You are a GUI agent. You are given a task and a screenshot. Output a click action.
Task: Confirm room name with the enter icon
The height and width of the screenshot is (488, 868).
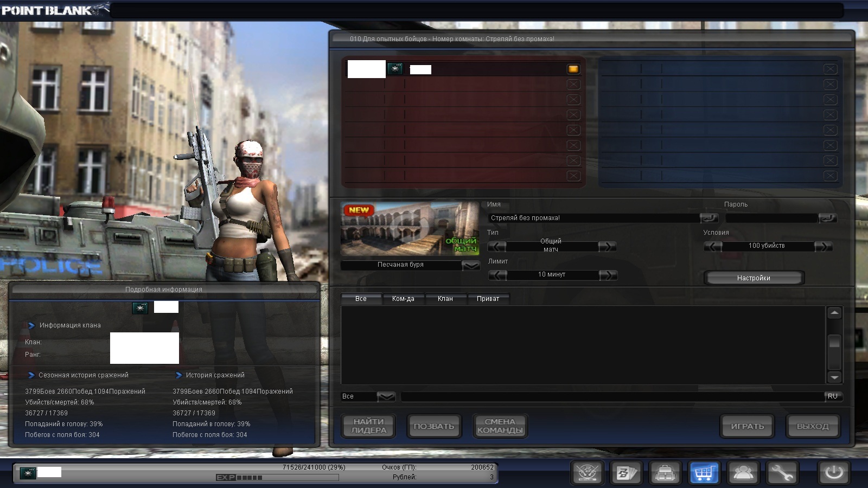pyautogui.click(x=709, y=218)
